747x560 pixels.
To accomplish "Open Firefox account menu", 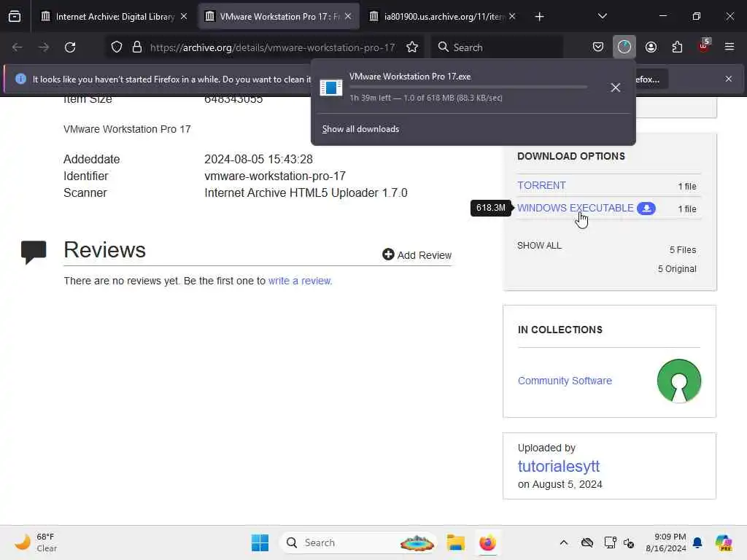I will coord(651,47).
